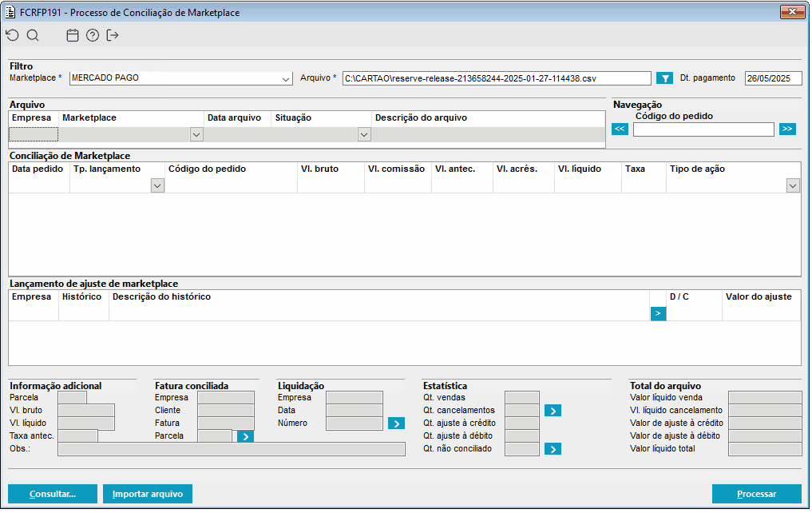Viewport: 812px width, 513px height.
Task: Click the Data pedido column header
Action: coord(38,169)
